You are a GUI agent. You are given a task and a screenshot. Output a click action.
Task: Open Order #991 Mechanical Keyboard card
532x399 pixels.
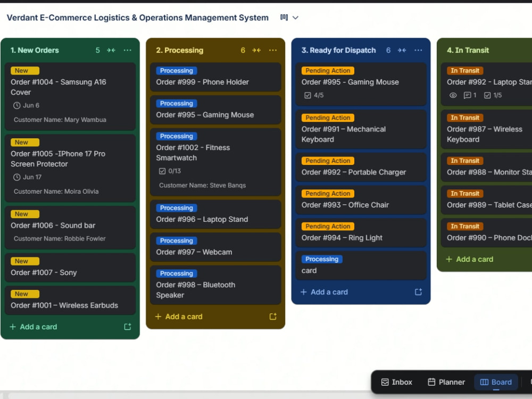361,129
